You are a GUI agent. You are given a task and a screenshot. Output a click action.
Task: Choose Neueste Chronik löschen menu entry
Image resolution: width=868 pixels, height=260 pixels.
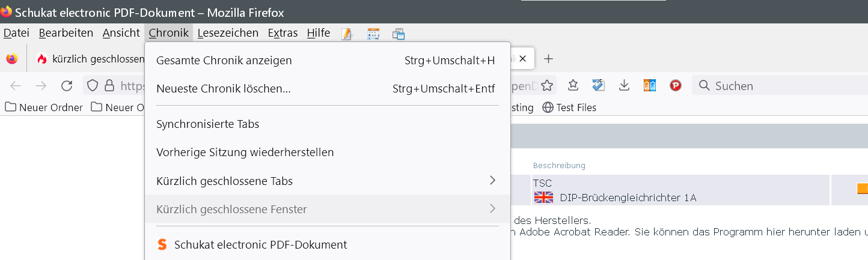point(224,89)
